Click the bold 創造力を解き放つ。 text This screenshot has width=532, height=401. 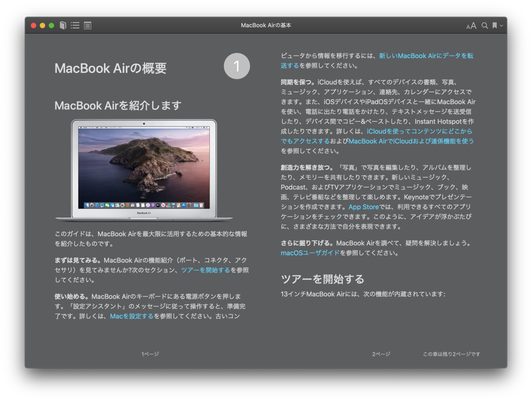tap(306, 167)
